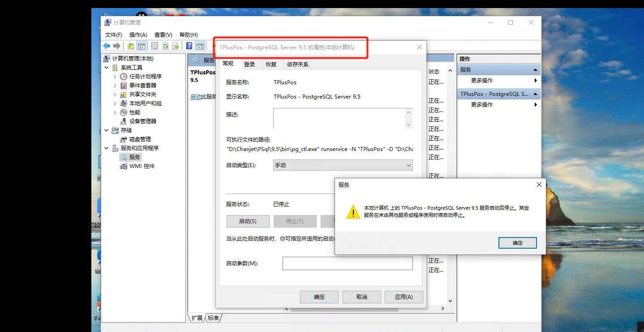This screenshot has height=332, width=644.
Task: Click the 设备管理器 icon in tree
Action: click(x=124, y=121)
